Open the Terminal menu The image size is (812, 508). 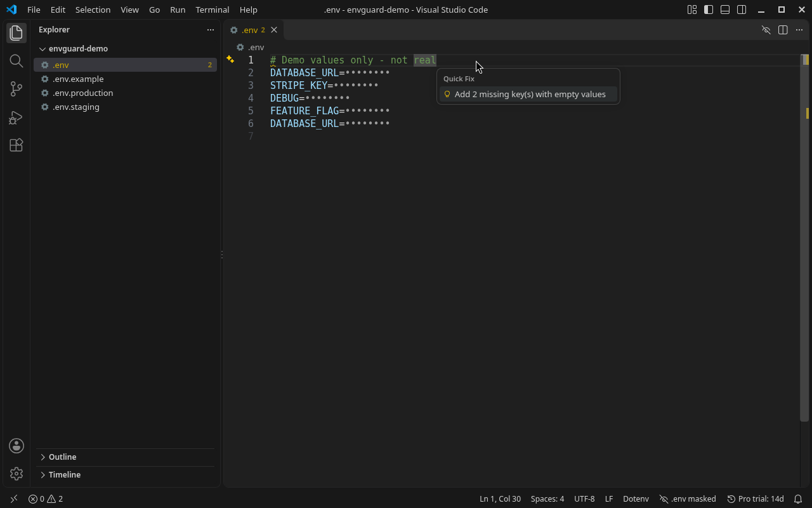click(x=212, y=10)
